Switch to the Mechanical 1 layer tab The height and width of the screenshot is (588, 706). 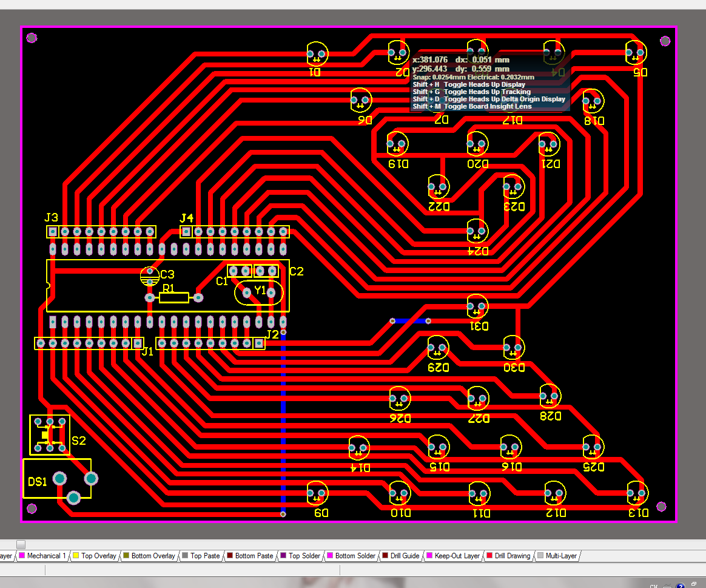click(x=42, y=556)
